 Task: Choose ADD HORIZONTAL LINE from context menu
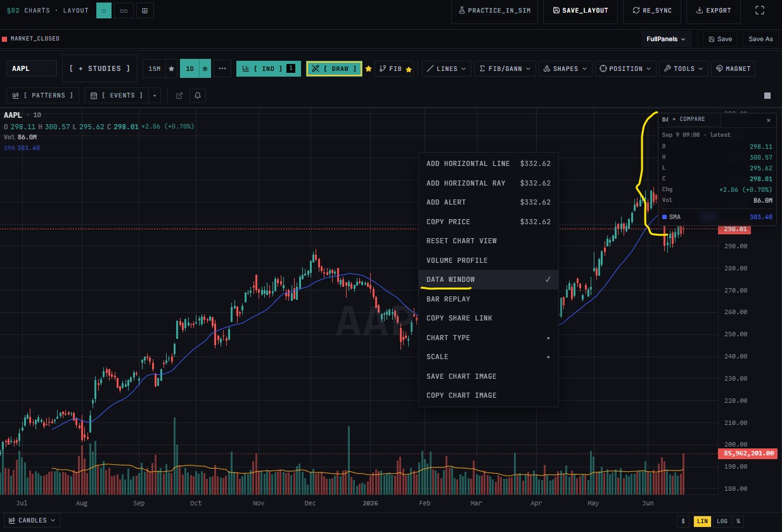click(489, 163)
